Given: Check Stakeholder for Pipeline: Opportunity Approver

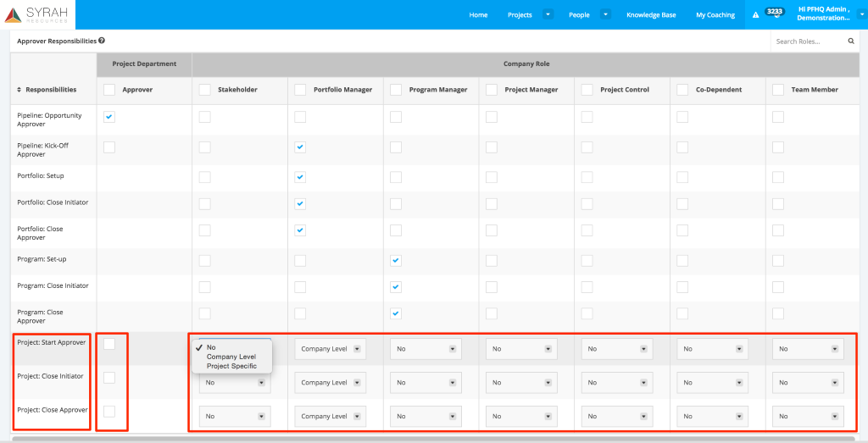Looking at the screenshot, I should pos(205,117).
